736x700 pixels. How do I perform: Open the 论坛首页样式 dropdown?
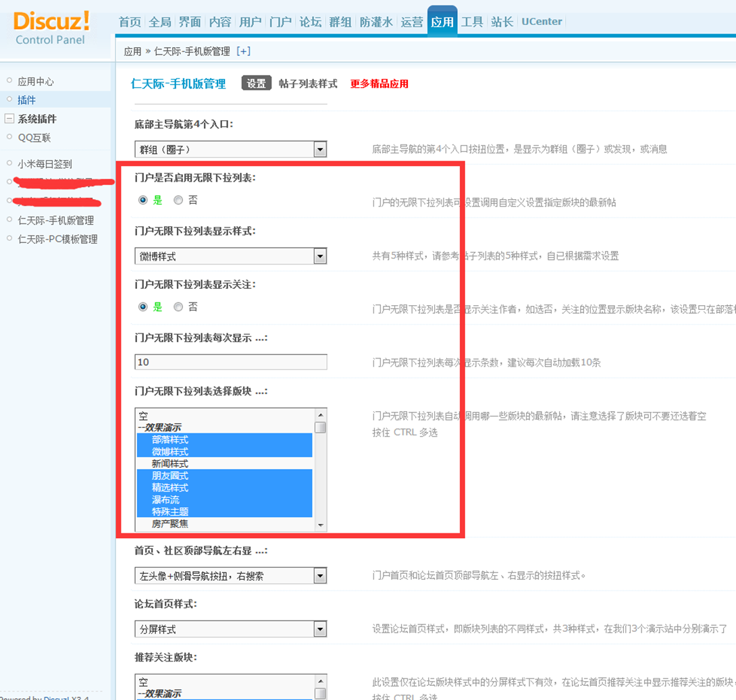click(x=230, y=629)
